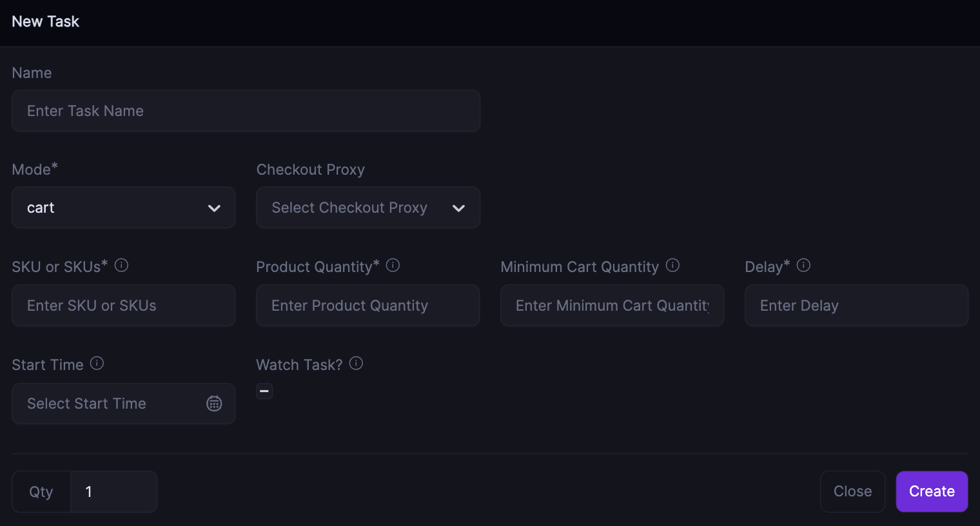Viewport: 980px width, 526px height.
Task: Click the Create button
Action: point(931,491)
